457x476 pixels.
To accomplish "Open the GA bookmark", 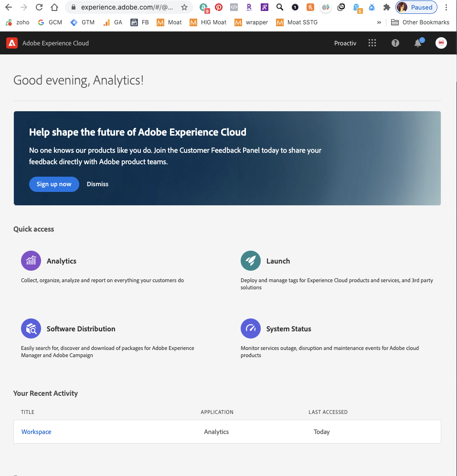I will click(x=112, y=22).
